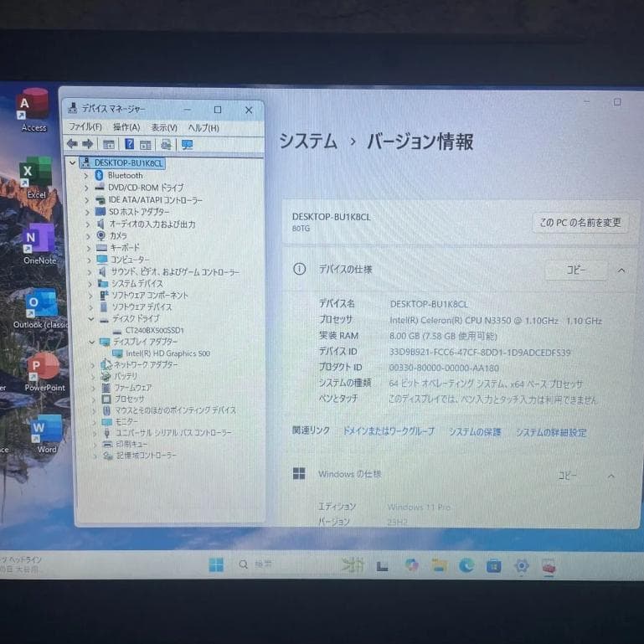
Task: Select the バッテリ tree row
Action: [x=126, y=376]
